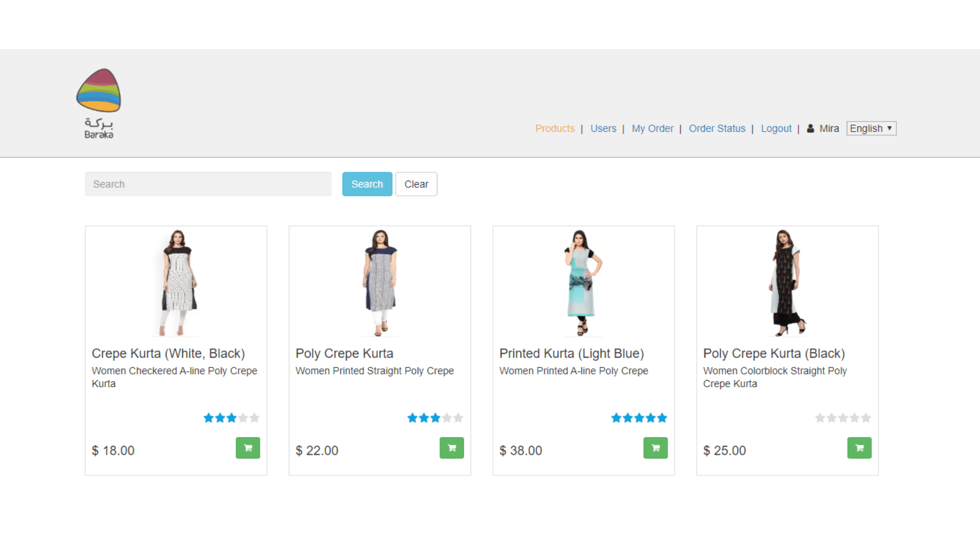This screenshot has height=551, width=980.
Task: Add Crepe Kurta (White, Black) to cart
Action: [248, 447]
